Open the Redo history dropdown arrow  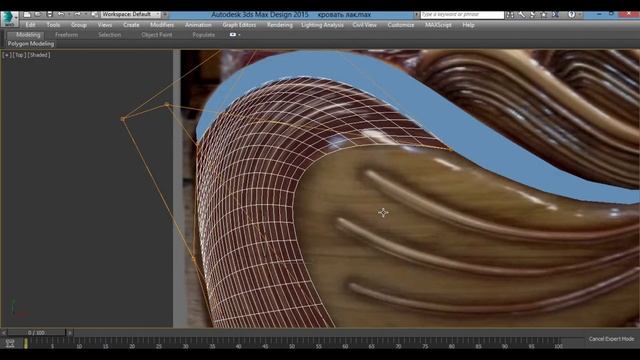coord(85,14)
